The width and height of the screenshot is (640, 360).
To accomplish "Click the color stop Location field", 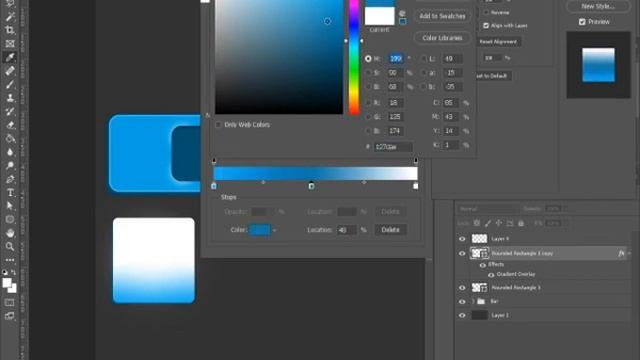I will [x=347, y=230].
